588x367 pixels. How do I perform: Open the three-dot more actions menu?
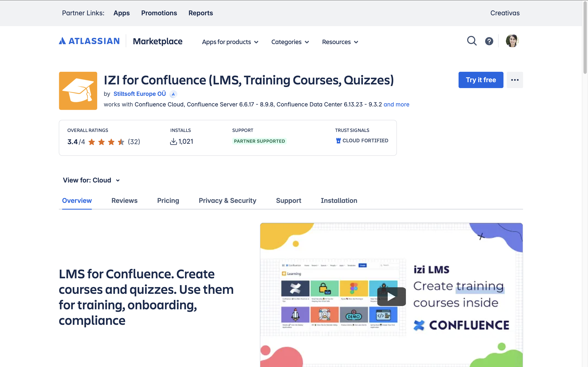pos(515,80)
